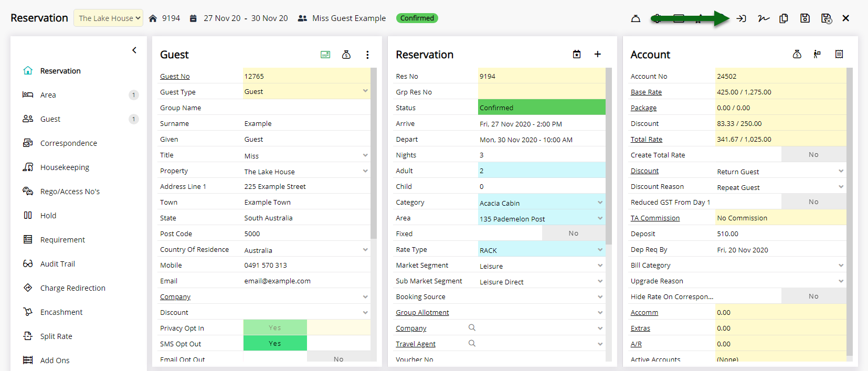Open the three-dot menu in Guest panel
Screen dimensions: 868x371
pyautogui.click(x=367, y=55)
